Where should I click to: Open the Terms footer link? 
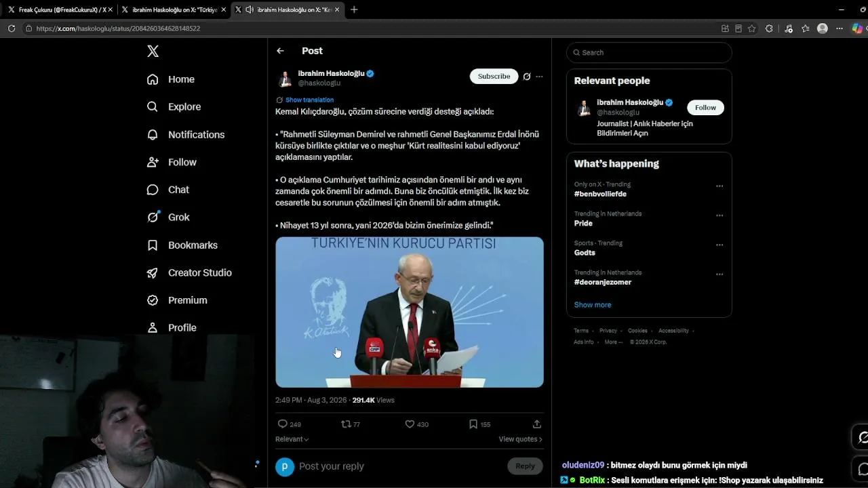581,331
